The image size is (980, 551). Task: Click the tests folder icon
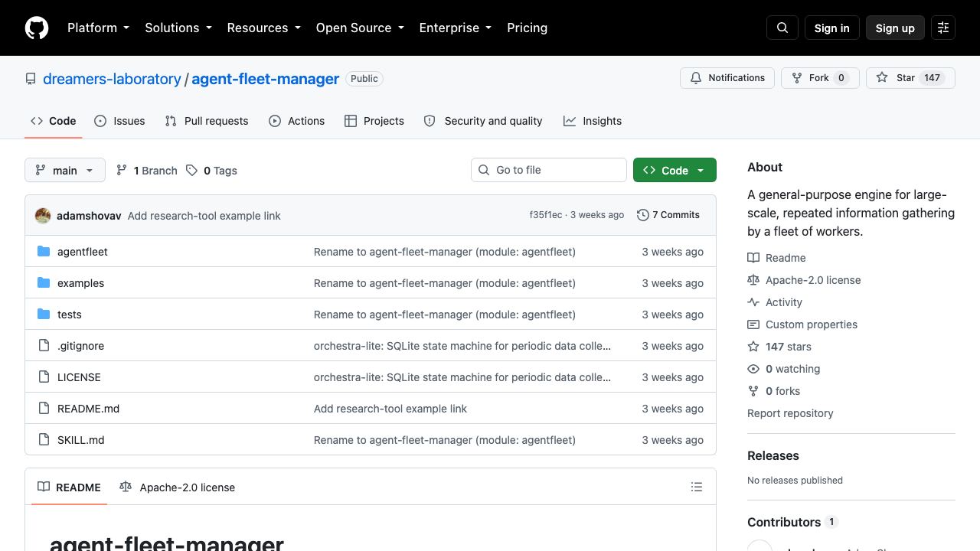44,315
